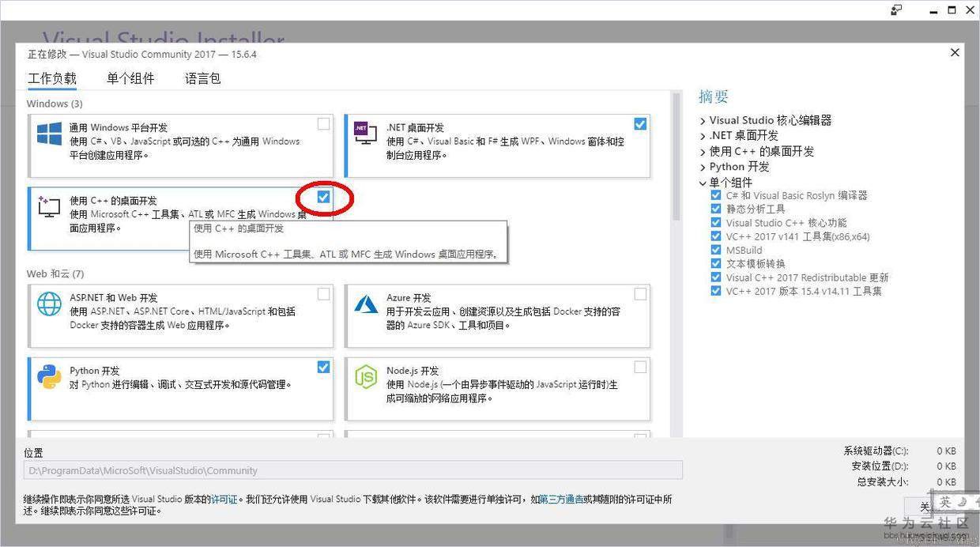Expand 使用 C++ 的桌面开发 in summary
Screen dimensions: 980x547
point(703,152)
